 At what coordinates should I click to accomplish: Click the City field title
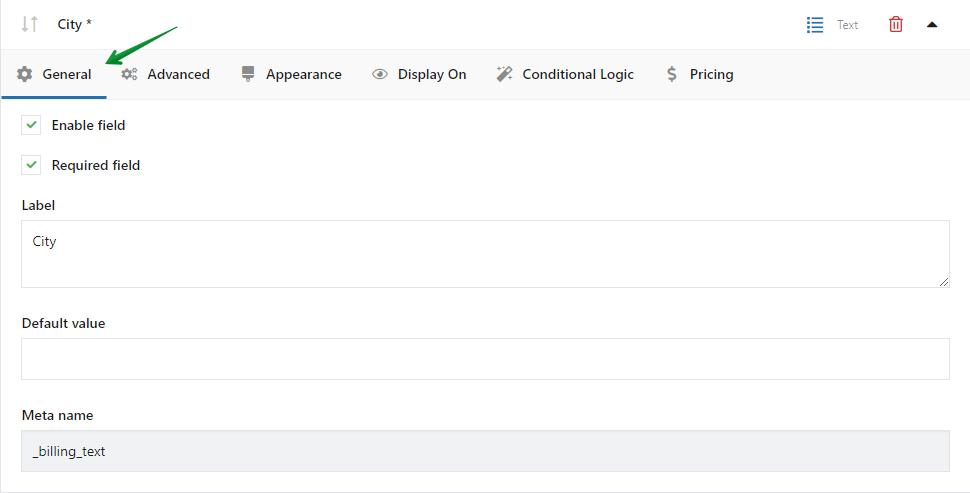pyautogui.click(x=74, y=24)
